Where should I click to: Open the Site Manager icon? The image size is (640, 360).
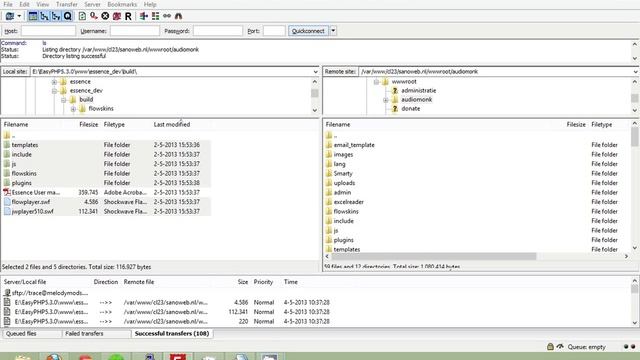[x=9, y=16]
